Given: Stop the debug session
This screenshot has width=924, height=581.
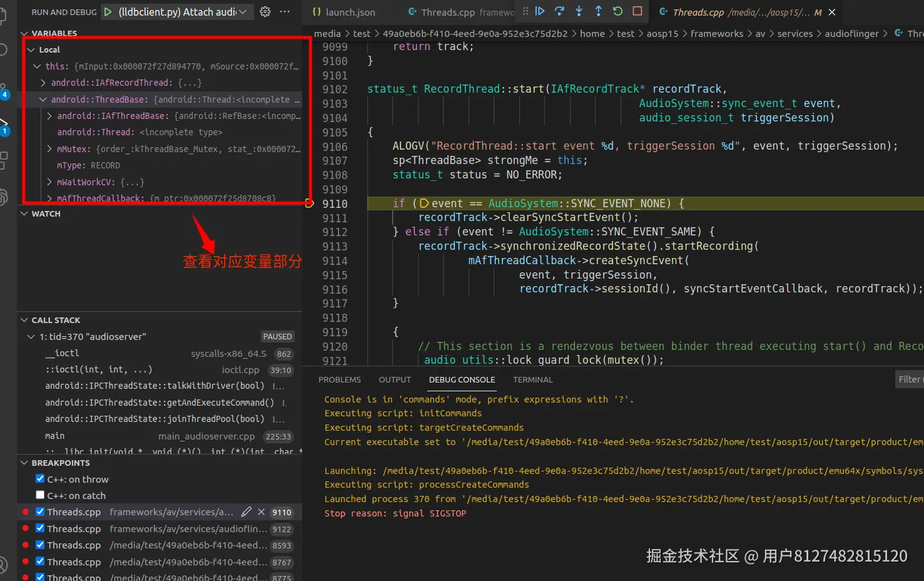Looking at the screenshot, I should (637, 11).
